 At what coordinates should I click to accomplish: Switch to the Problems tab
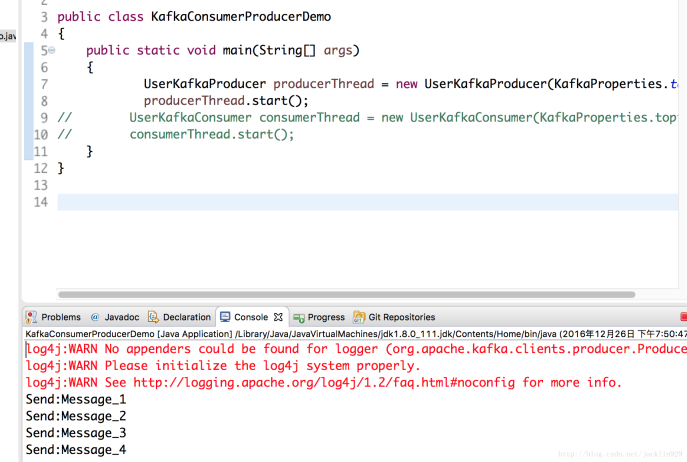pos(53,317)
